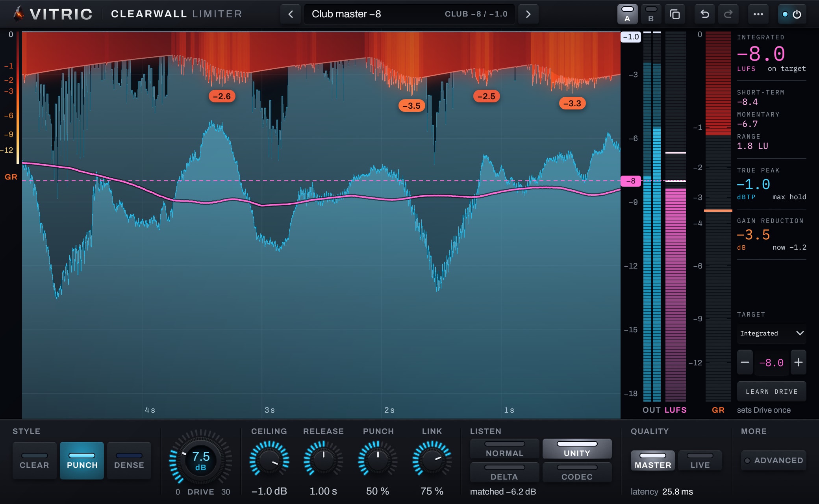Image resolution: width=819 pixels, height=504 pixels.
Task: Click the Gain Reduction –3.5 readout
Action: pos(754,235)
